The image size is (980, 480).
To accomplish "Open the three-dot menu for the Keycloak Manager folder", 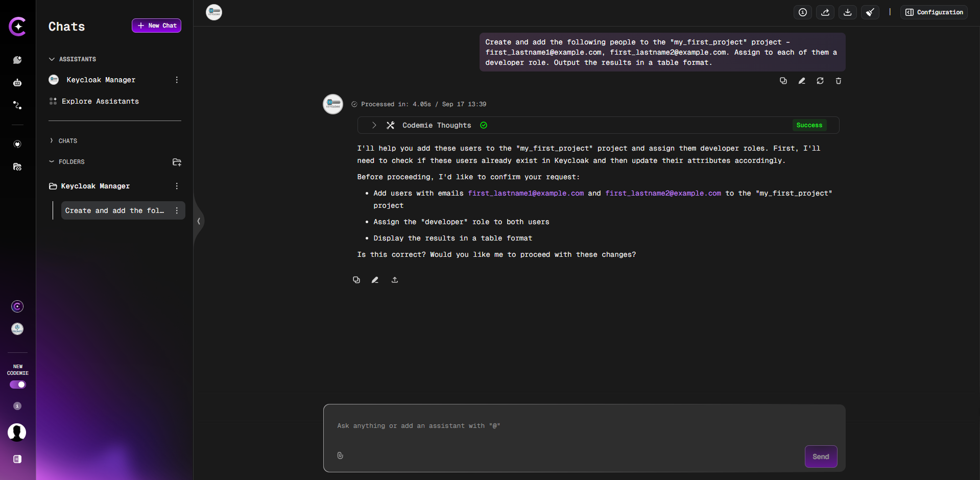I will click(177, 186).
